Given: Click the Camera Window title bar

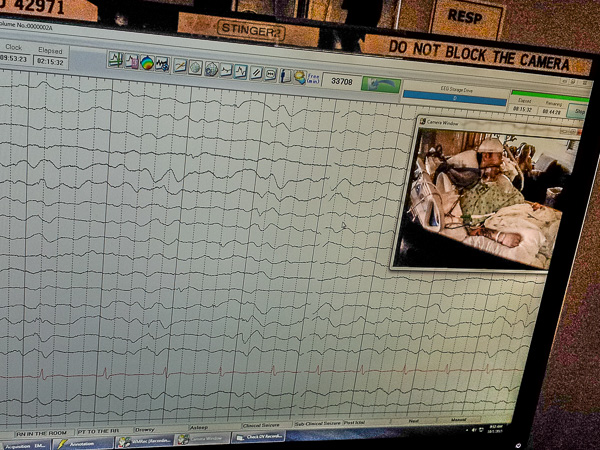Looking at the screenshot, I should tap(497, 126).
